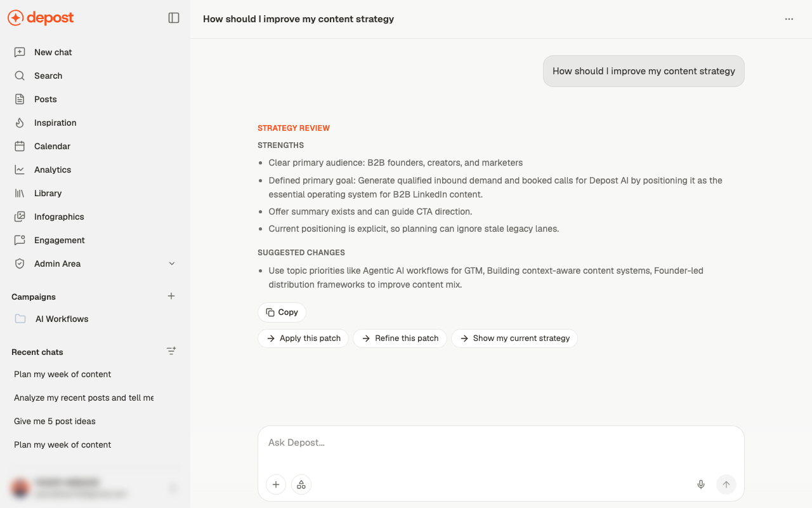Click the plus attachment button
812x508 pixels.
[x=276, y=485]
